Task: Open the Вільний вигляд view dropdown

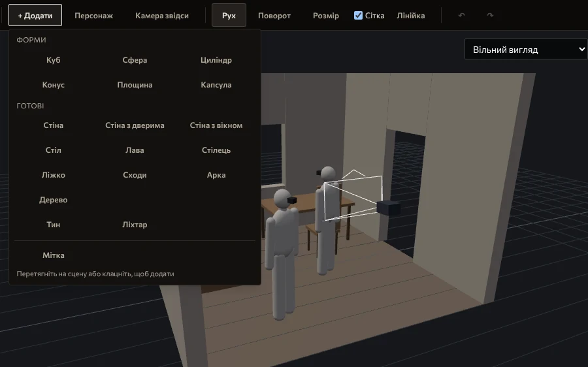Action: 526,49
